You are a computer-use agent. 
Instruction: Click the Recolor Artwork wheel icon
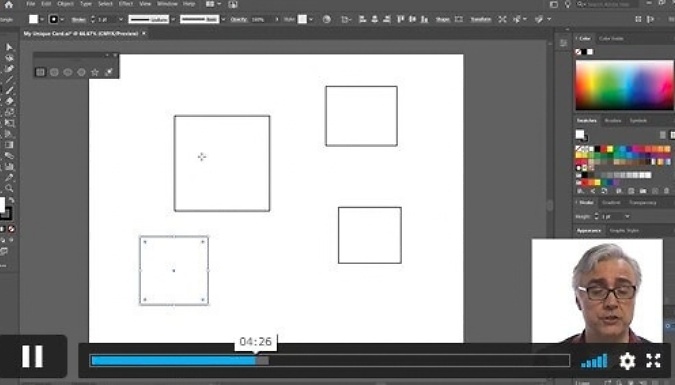coord(327,19)
